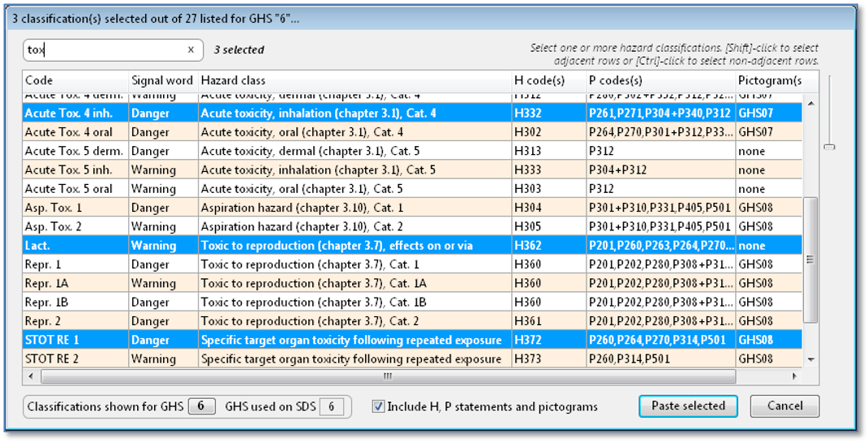This screenshot has height=442, width=868.
Task: Select Repr. 2 row
Action: 412,321
